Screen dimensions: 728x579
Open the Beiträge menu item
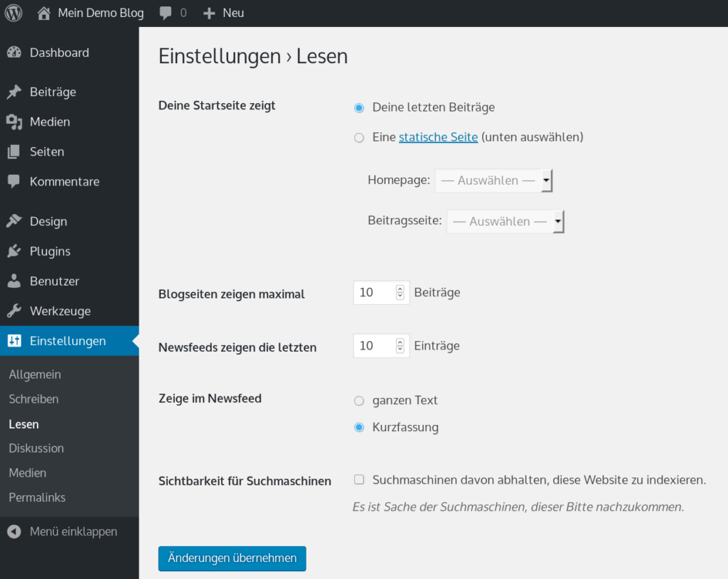coord(69,92)
